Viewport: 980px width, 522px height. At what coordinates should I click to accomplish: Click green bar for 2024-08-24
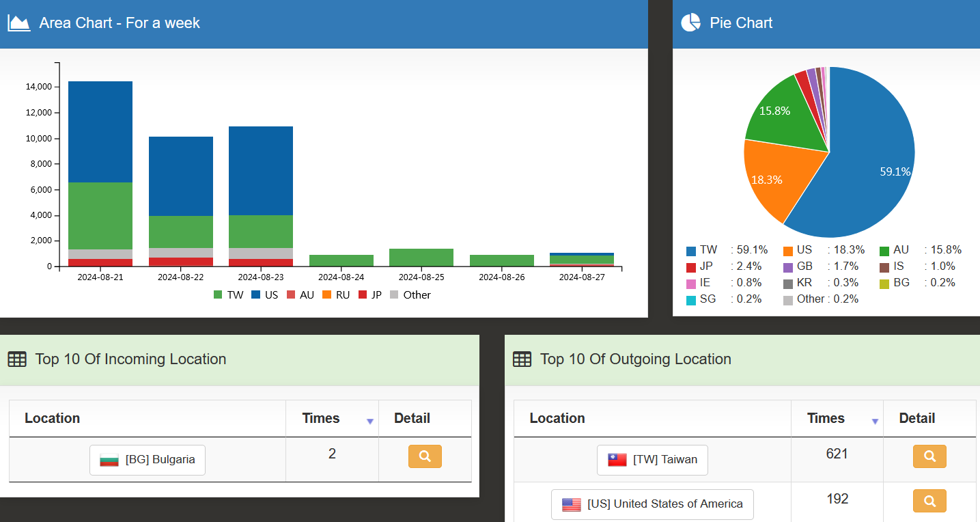pos(341,260)
